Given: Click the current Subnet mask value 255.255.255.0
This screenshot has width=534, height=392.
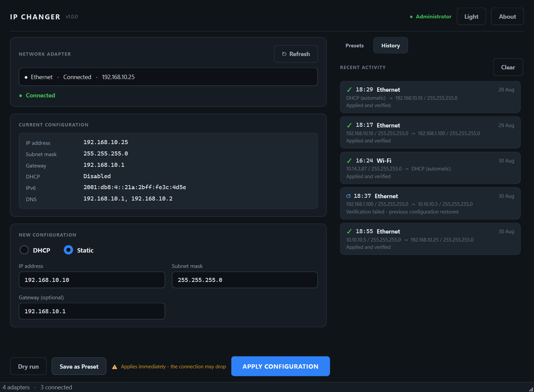Looking at the screenshot, I should click(x=106, y=153).
